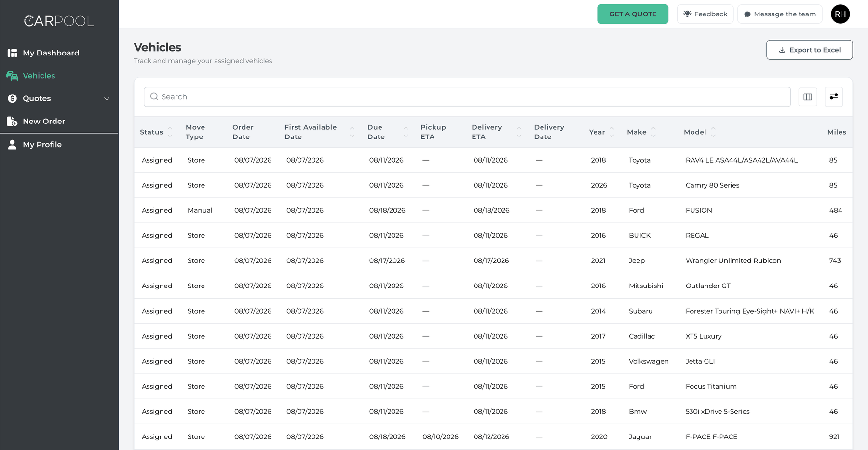Open My Dashboard in the sidebar
This screenshot has height=450, width=868.
51,53
